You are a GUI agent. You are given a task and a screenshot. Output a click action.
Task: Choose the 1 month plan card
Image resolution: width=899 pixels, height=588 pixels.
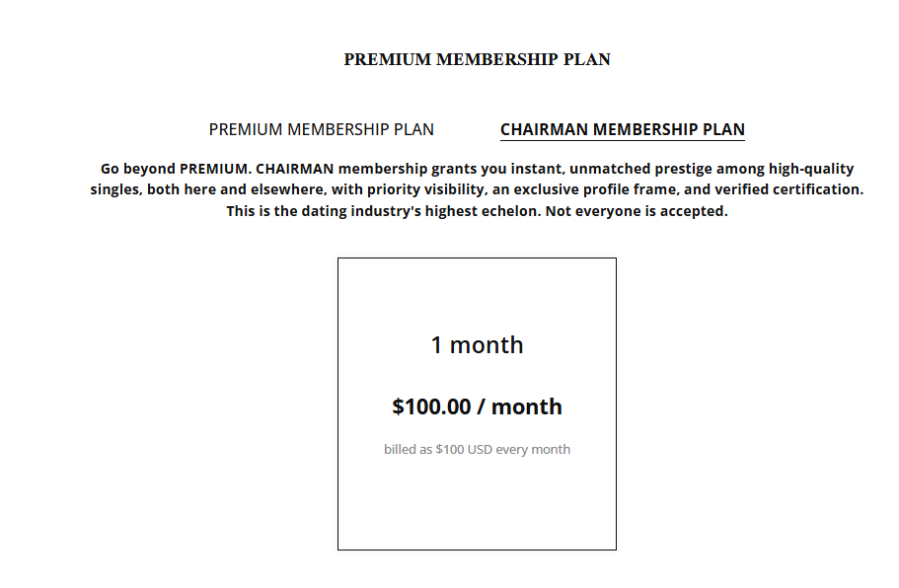[477, 296]
